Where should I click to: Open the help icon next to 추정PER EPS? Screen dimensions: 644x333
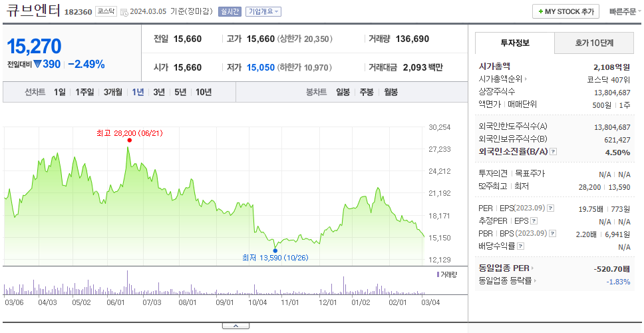tap(534, 221)
